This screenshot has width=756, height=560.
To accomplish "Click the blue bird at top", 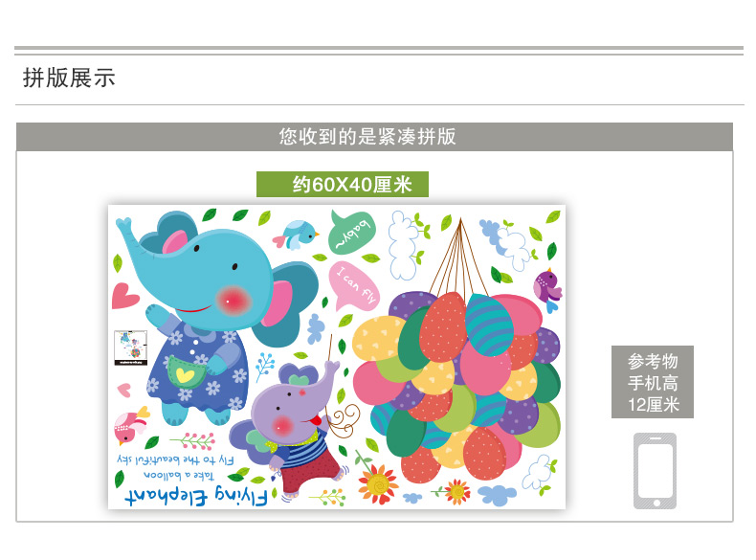I will 296,235.
